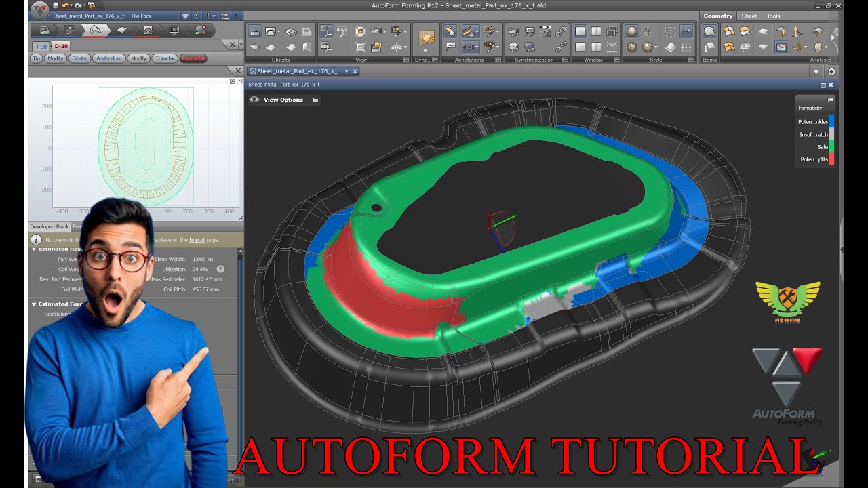Switch to the Tools ribbon tab
This screenshot has height=488, width=868.
coord(774,16)
